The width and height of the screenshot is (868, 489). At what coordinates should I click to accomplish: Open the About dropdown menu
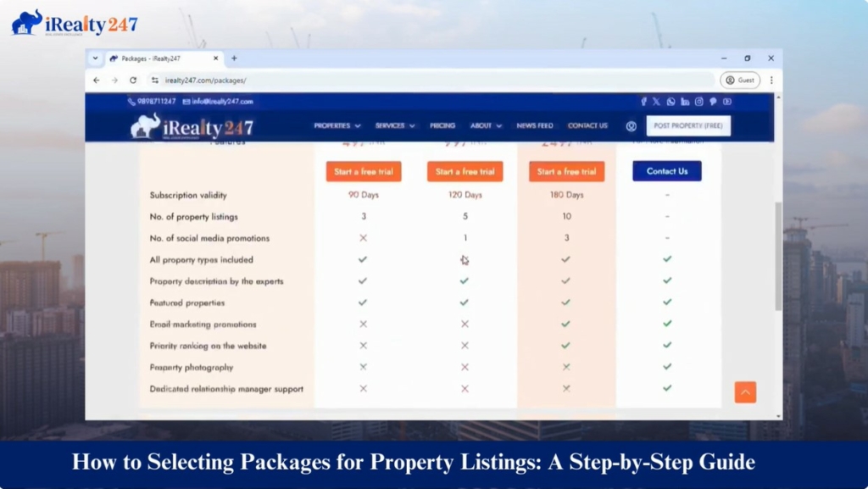pyautogui.click(x=486, y=126)
